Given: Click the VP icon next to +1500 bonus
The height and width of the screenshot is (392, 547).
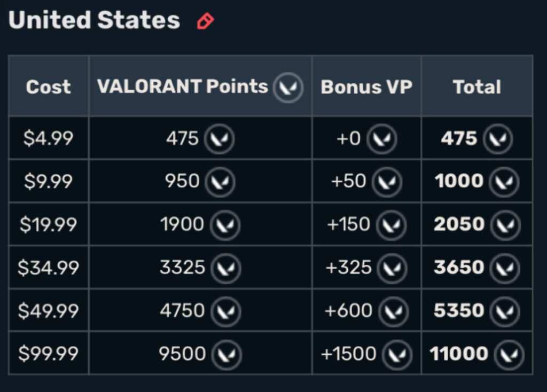Looking at the screenshot, I should (x=397, y=354).
